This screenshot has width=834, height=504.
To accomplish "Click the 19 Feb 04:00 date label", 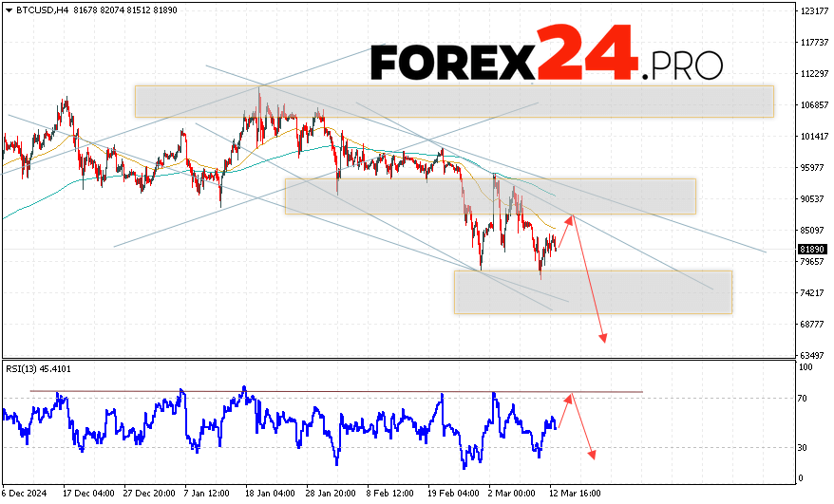I will (x=450, y=494).
